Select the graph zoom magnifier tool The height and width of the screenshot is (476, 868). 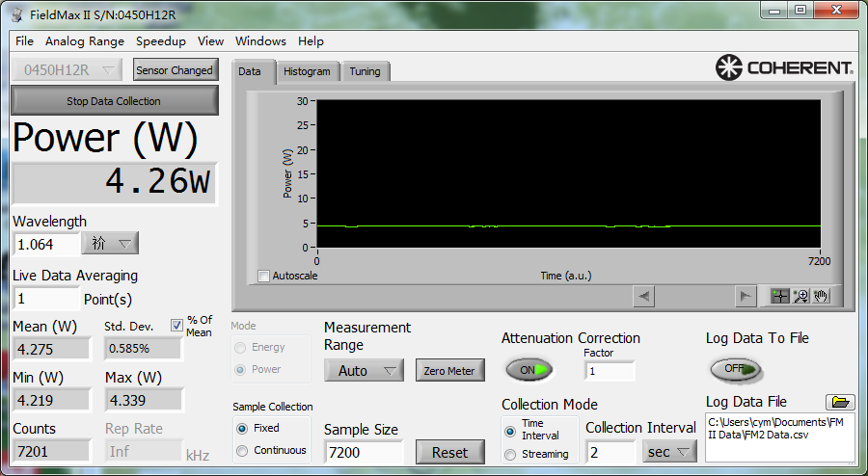[800, 297]
